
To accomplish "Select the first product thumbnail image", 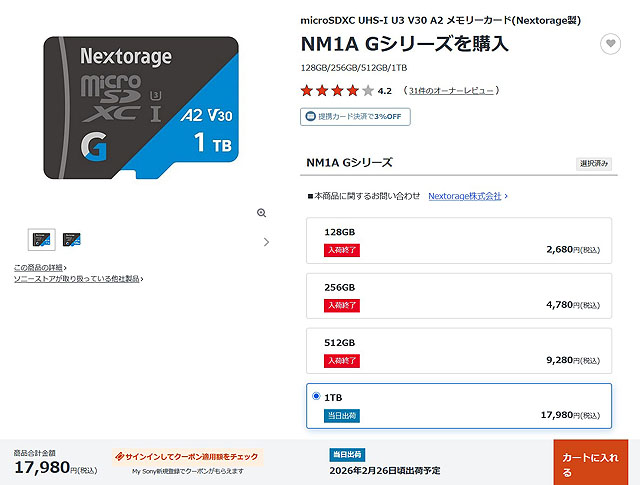I will tap(41, 240).
